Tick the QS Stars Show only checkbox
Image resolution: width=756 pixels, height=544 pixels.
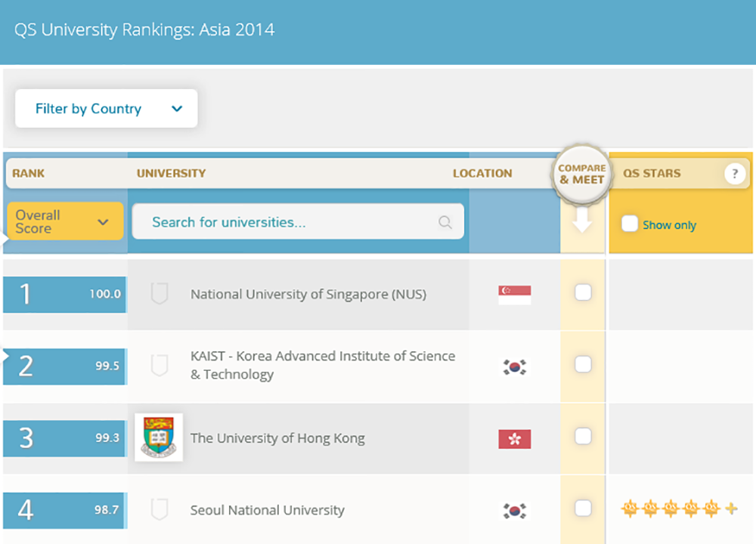pos(629,224)
